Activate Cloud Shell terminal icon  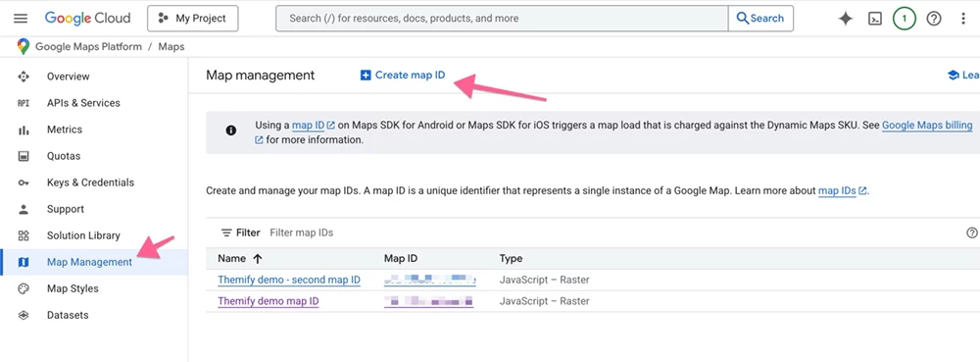(875, 19)
